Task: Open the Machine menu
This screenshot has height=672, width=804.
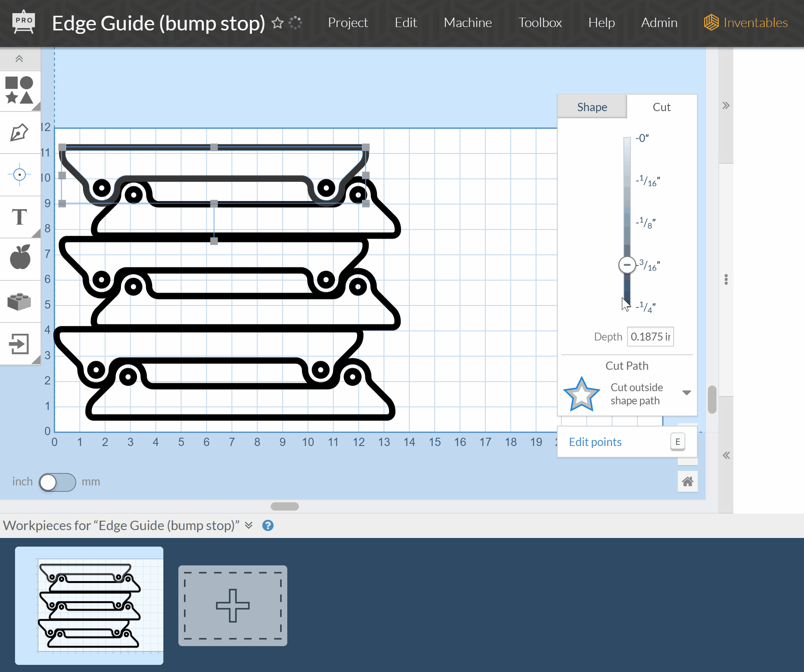Action: [x=467, y=21]
